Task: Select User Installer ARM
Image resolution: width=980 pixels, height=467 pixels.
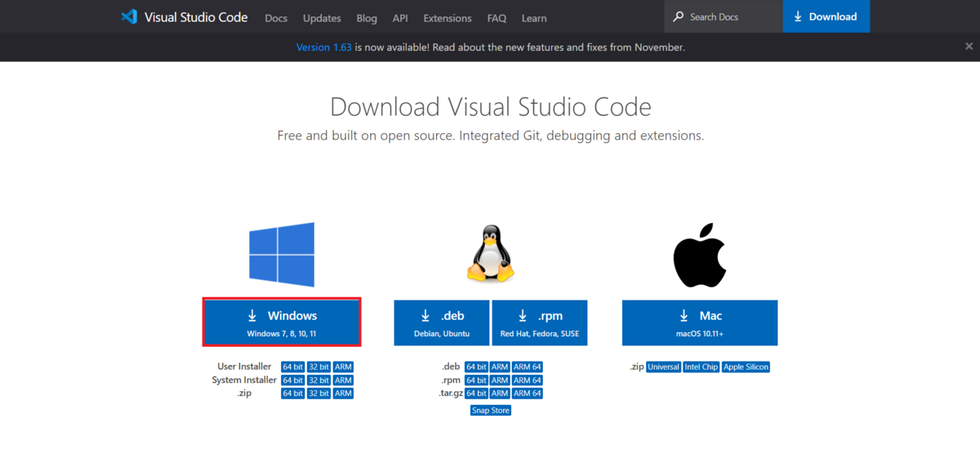Action: [x=343, y=367]
